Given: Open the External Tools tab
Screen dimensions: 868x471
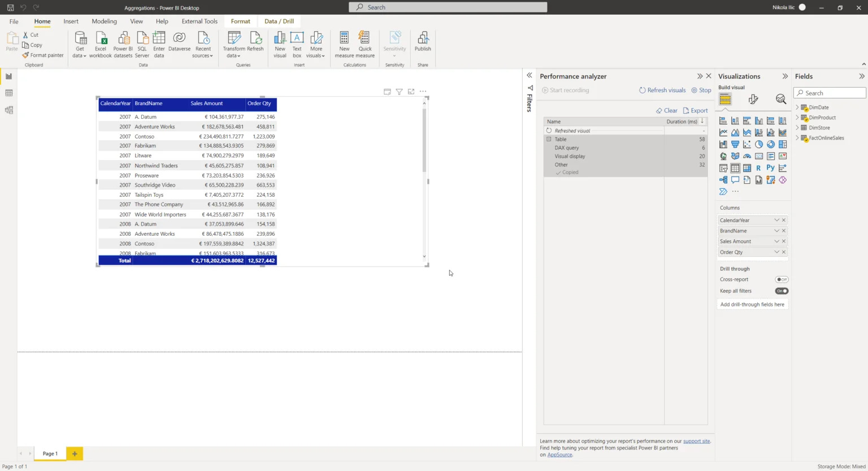Looking at the screenshot, I should (x=199, y=21).
